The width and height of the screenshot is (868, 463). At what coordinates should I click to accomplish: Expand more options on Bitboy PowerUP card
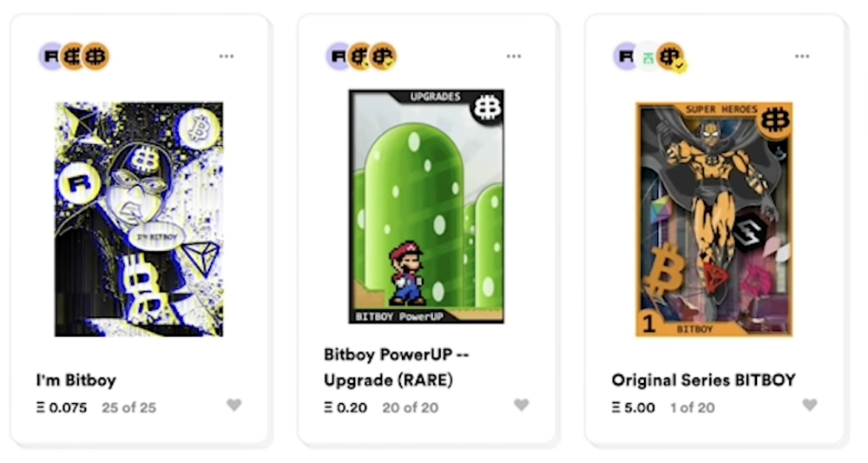pos(514,56)
